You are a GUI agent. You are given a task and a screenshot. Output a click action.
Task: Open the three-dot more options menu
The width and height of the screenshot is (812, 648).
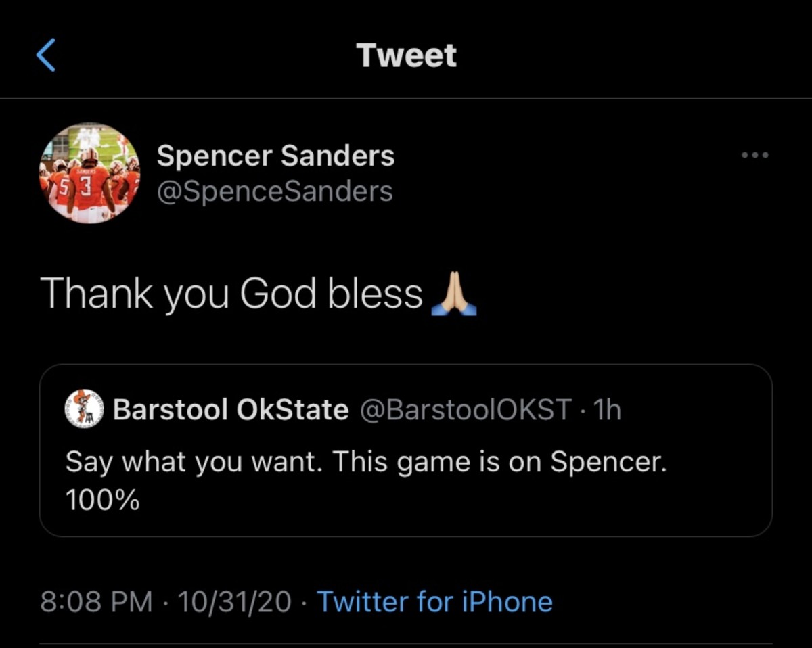pyautogui.click(x=755, y=155)
